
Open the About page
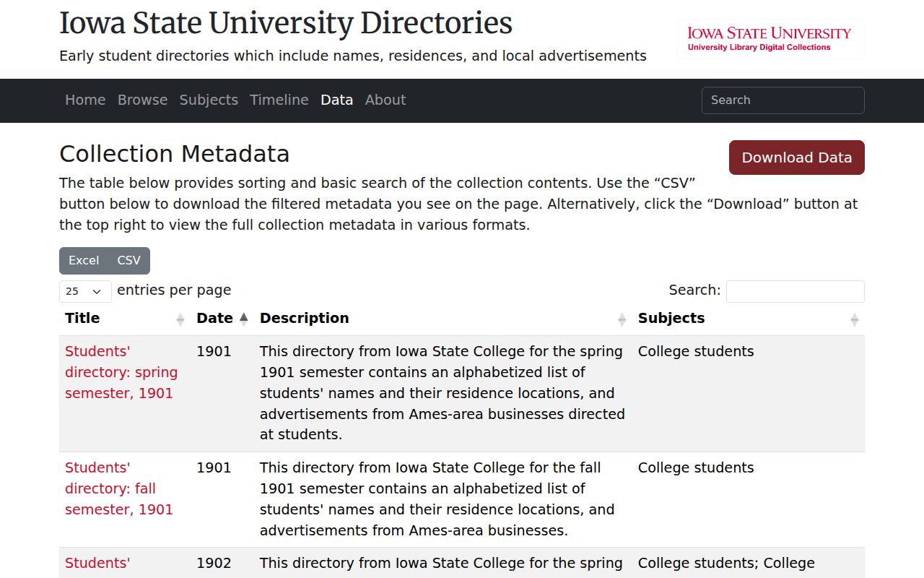pyautogui.click(x=385, y=100)
